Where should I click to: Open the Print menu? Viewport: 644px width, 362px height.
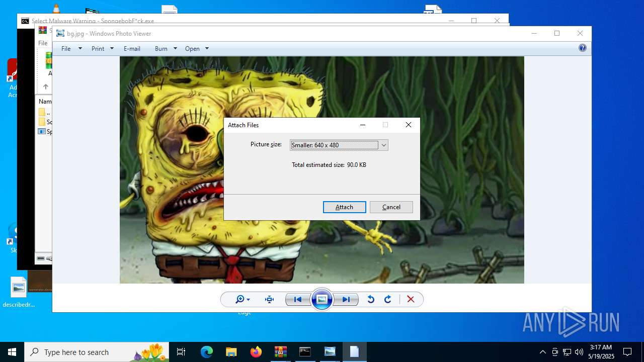coord(98,49)
